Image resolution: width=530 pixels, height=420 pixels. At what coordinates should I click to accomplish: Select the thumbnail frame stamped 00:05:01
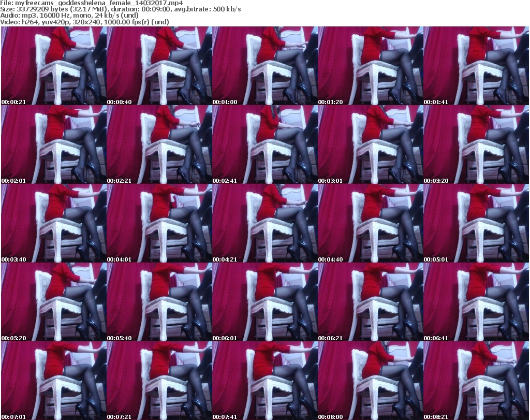point(476,223)
